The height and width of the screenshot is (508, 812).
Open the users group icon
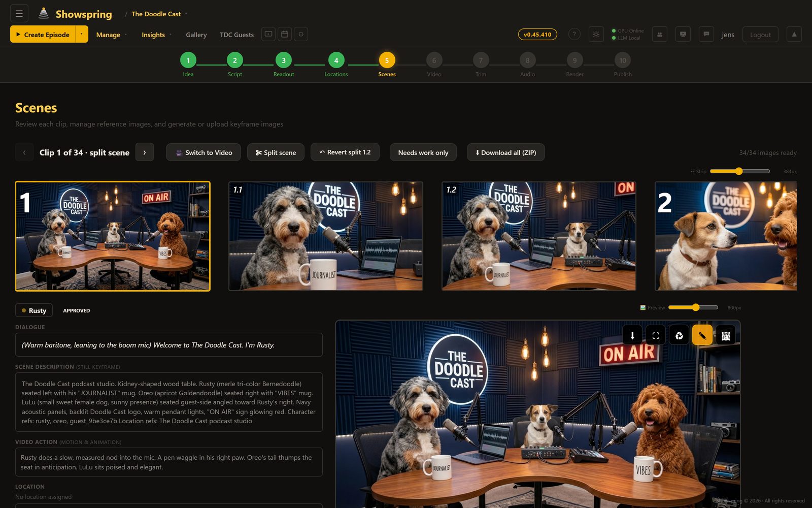[660, 34]
